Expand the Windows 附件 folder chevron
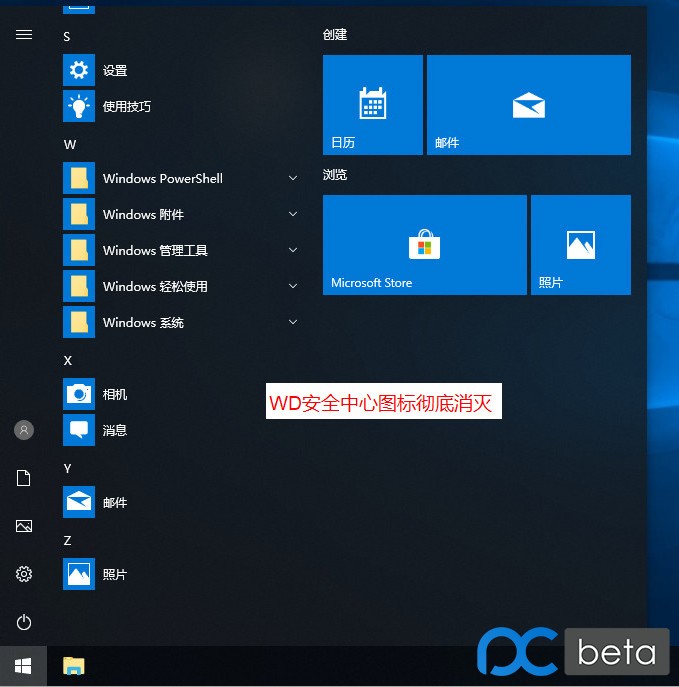 293,214
